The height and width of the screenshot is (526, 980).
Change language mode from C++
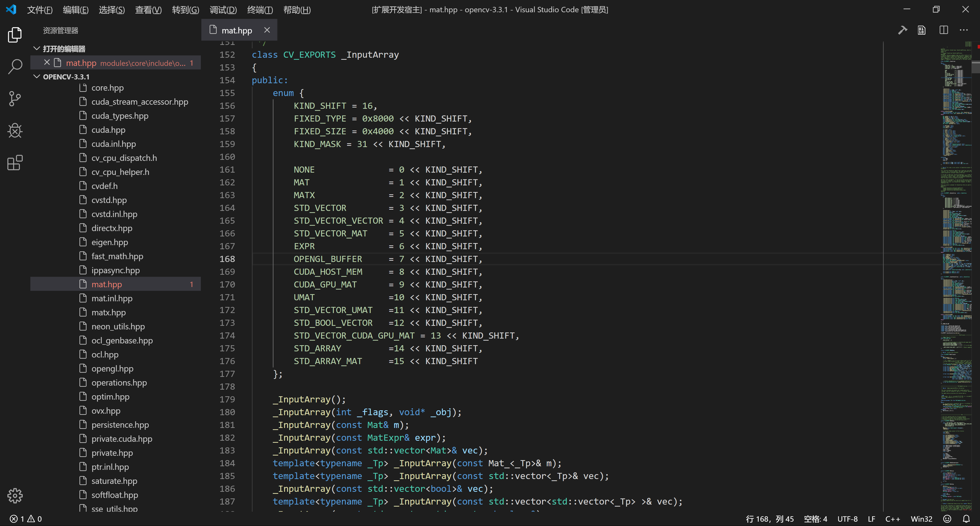coord(892,519)
